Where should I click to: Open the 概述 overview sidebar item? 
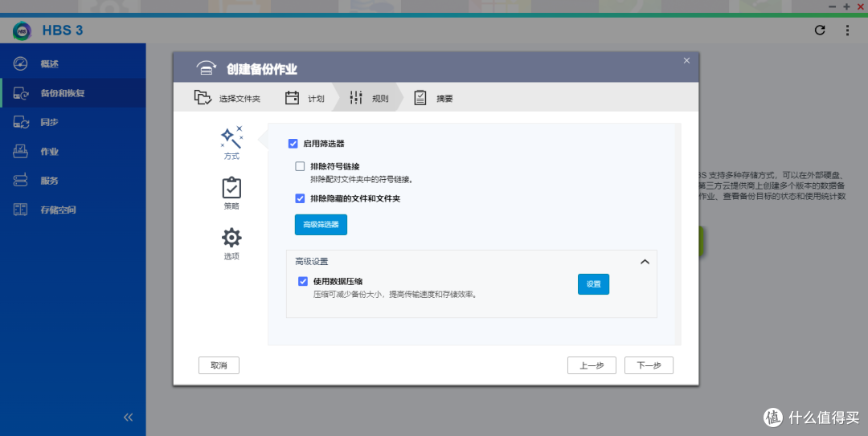coord(72,64)
